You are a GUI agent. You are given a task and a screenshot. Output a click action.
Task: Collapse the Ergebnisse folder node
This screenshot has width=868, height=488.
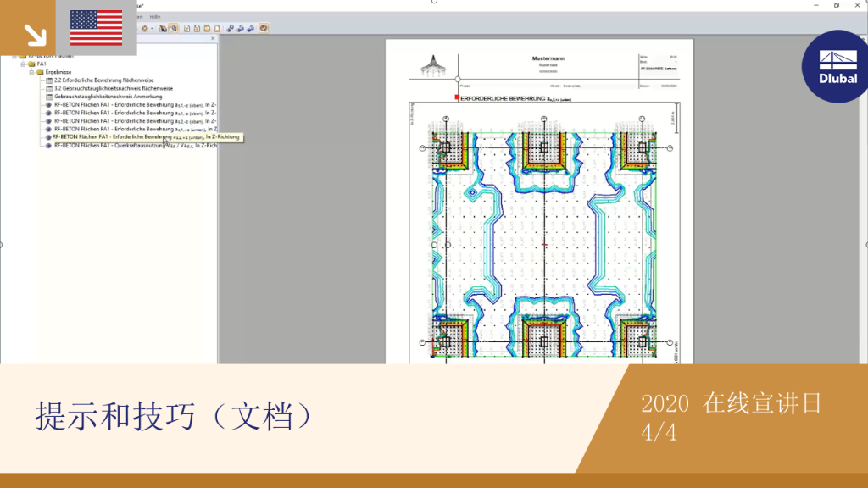[31, 73]
